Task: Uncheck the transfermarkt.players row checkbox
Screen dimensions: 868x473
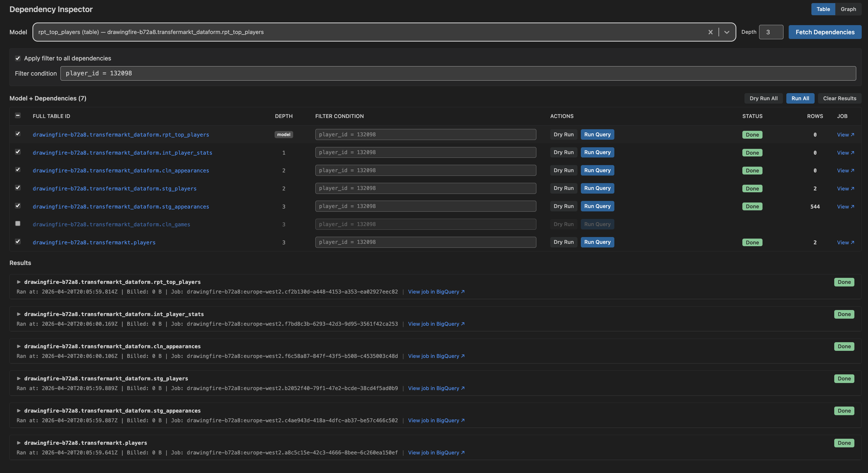Action: [x=18, y=241]
